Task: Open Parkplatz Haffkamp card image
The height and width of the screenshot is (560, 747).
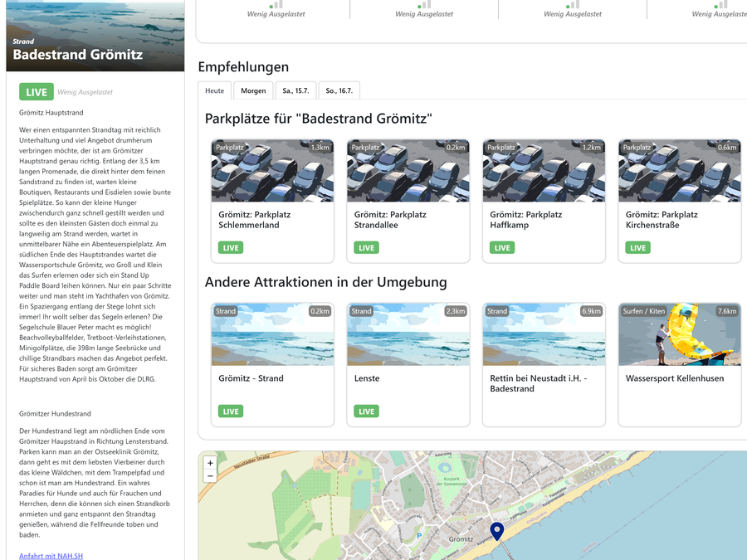Action: 544,171
